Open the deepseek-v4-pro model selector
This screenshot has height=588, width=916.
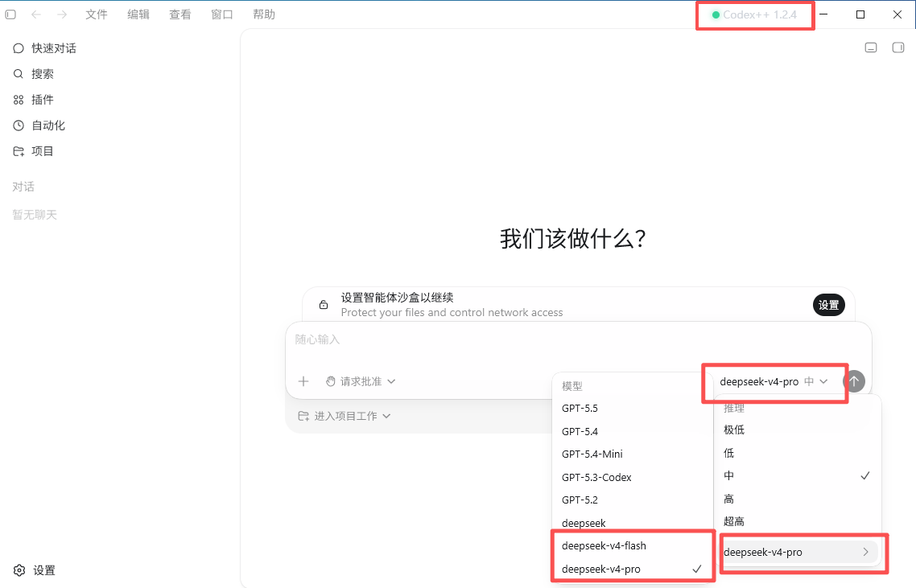click(774, 382)
